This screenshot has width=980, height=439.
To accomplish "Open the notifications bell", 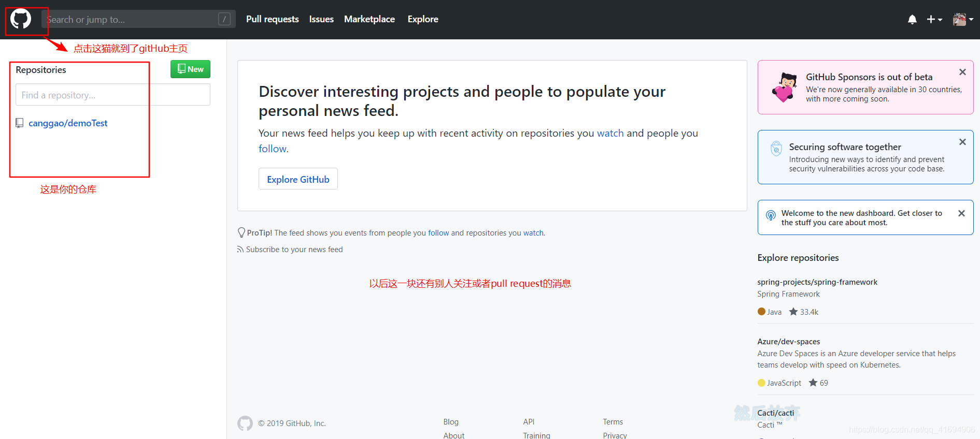I will click(912, 19).
